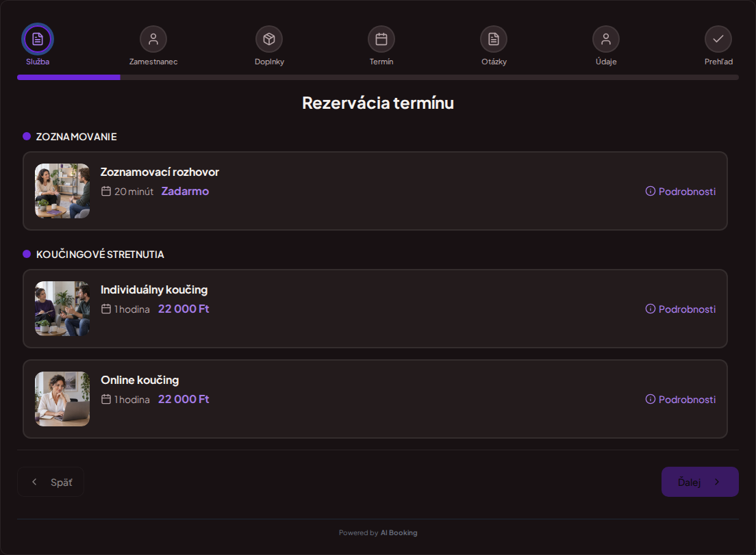
Task: Select the Individuálny koučing thumbnail image
Action: pyautogui.click(x=62, y=309)
